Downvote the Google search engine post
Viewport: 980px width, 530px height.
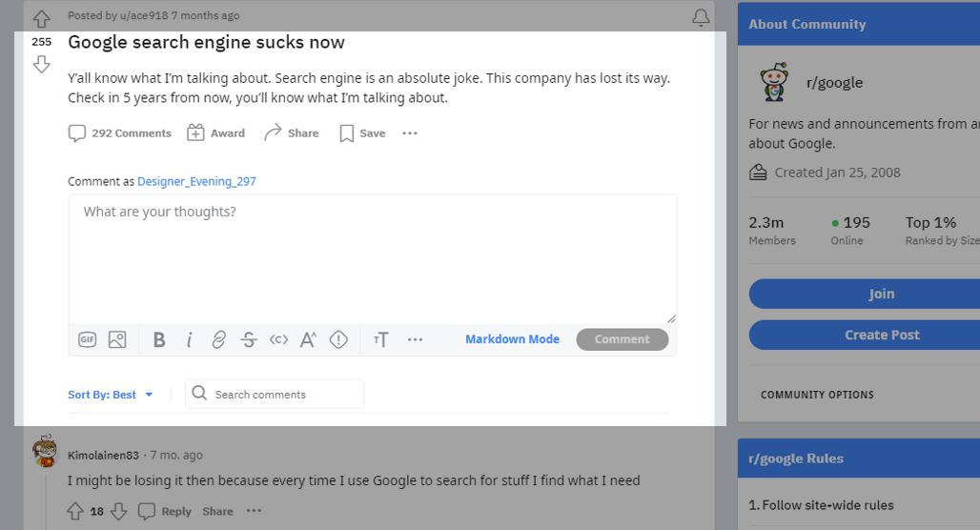(41, 65)
